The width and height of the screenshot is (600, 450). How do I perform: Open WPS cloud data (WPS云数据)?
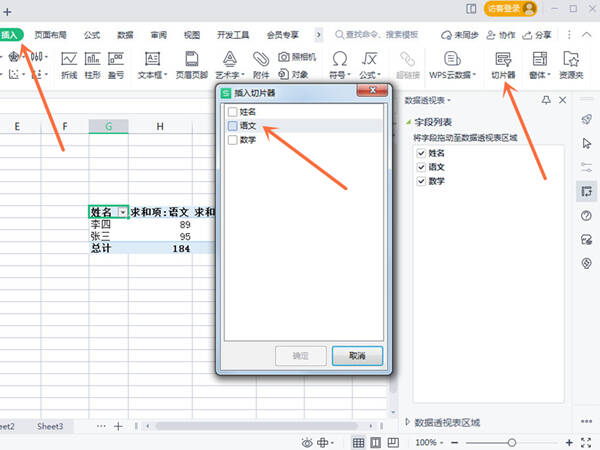452,65
